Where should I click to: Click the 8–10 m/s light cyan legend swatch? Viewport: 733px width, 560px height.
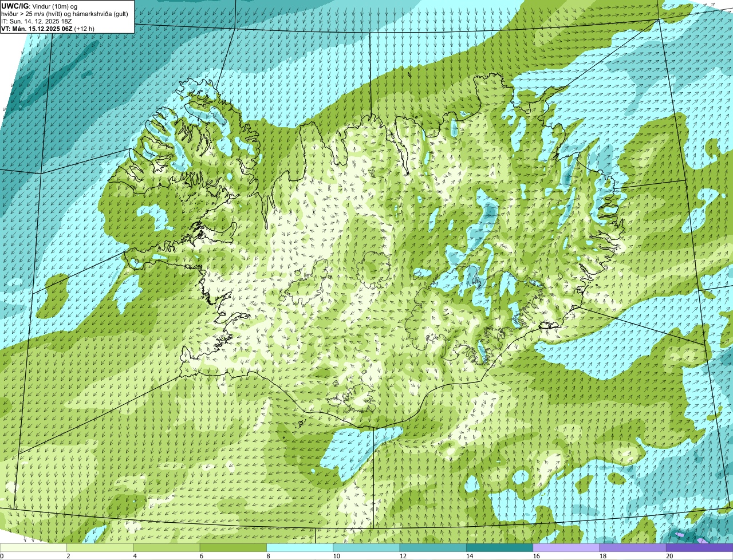300,547
